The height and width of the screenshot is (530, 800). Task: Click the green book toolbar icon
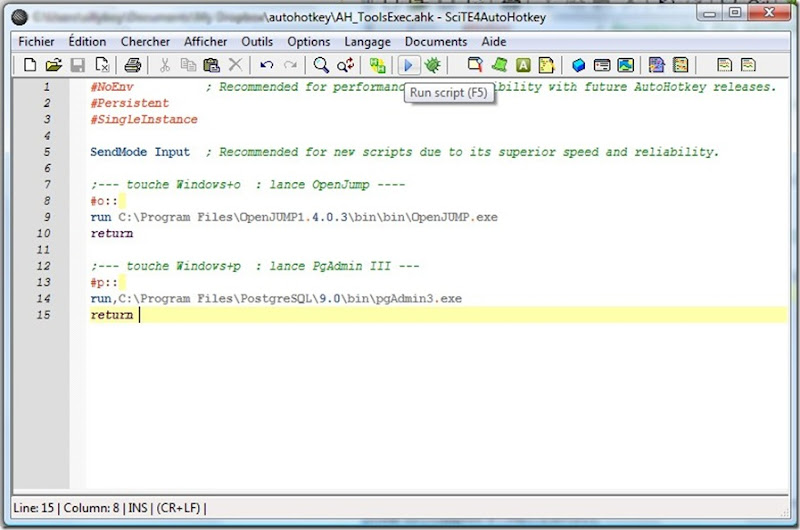click(x=499, y=65)
